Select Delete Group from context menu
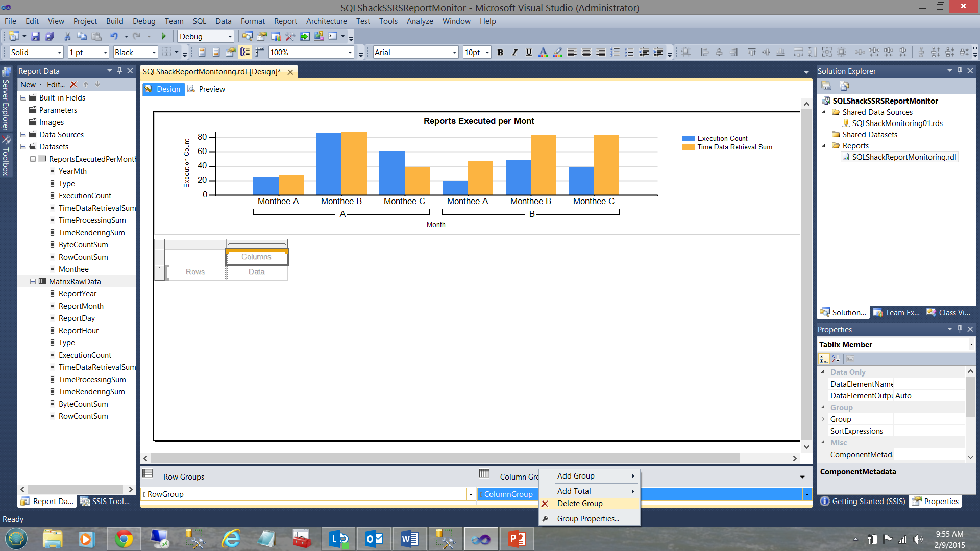This screenshot has width=980, height=551. [580, 504]
